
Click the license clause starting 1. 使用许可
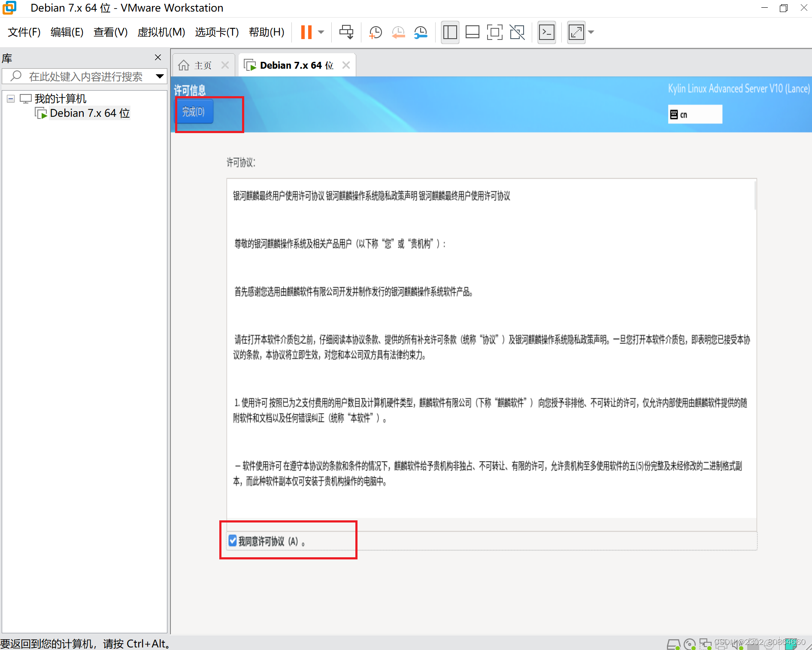point(490,410)
